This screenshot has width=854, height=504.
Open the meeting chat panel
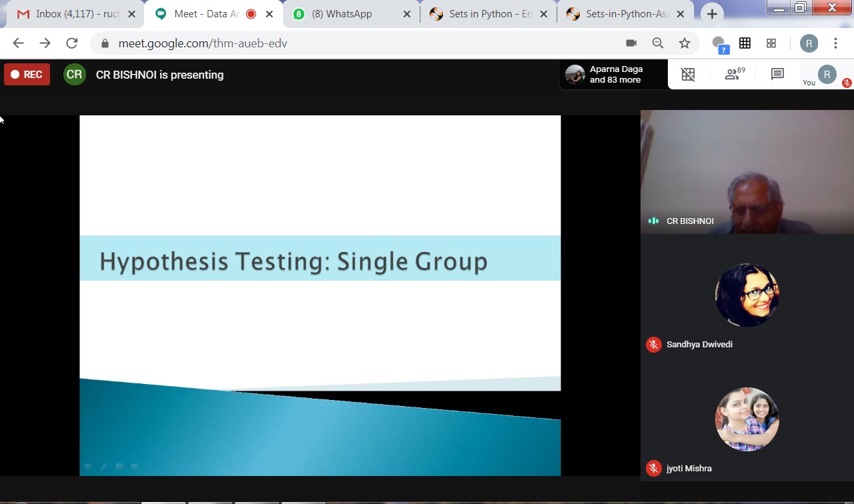(777, 75)
